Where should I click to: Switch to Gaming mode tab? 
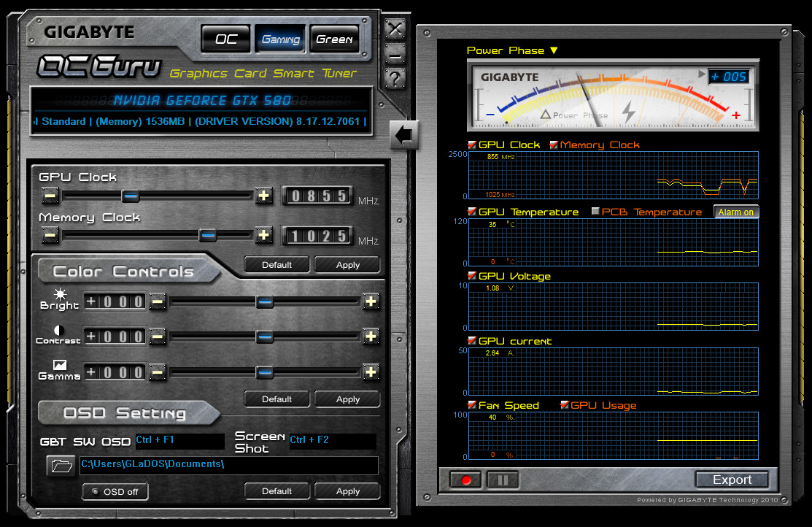click(x=280, y=39)
